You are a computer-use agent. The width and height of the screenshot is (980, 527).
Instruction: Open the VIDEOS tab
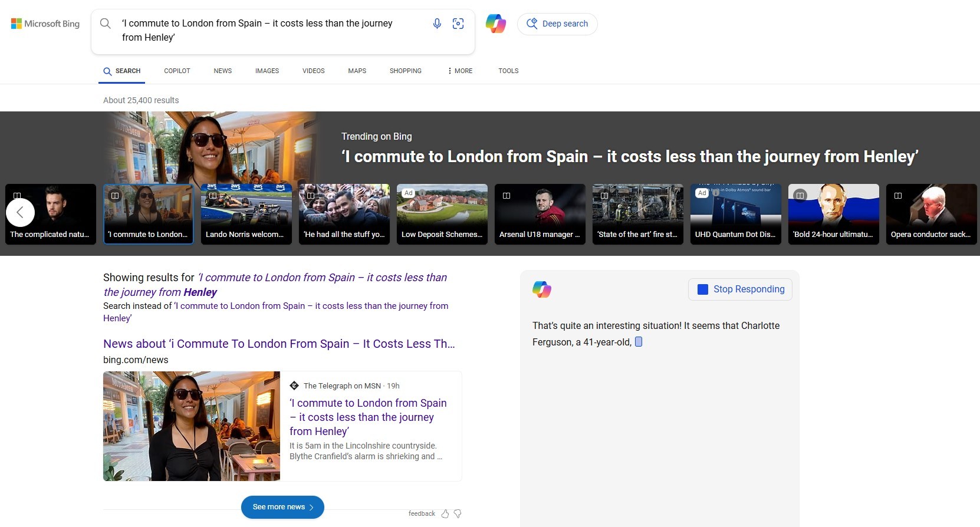[x=314, y=71]
